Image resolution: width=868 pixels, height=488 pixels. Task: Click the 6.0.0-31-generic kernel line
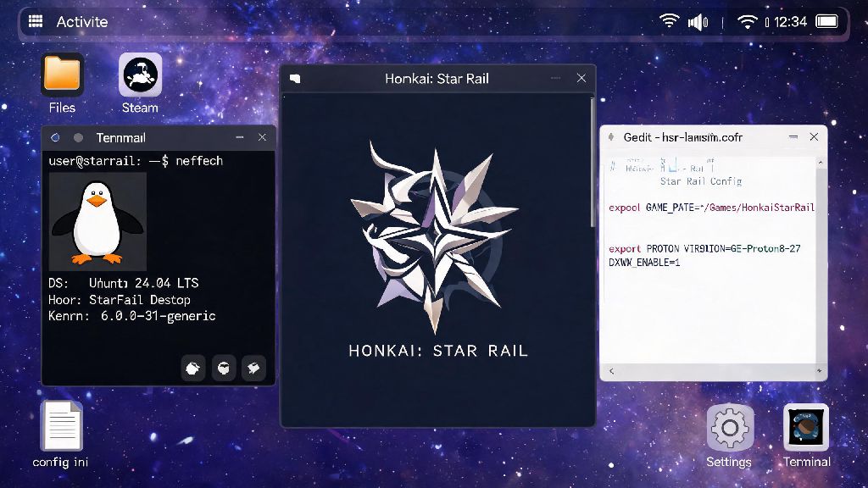(131, 316)
